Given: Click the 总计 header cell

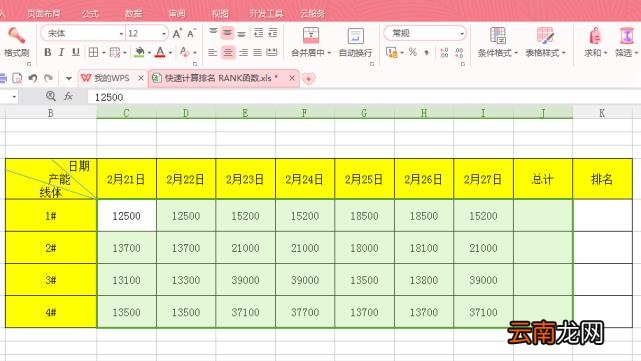Looking at the screenshot, I should point(543,179).
